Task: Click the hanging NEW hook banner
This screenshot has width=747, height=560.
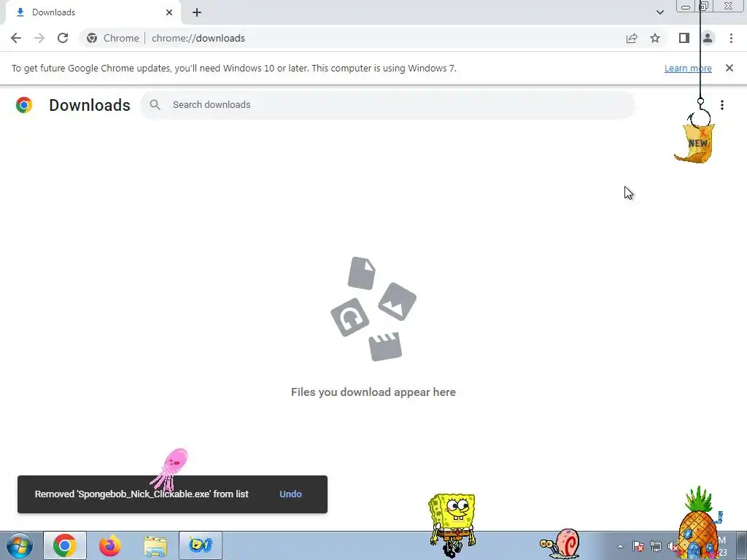Action: (694, 143)
